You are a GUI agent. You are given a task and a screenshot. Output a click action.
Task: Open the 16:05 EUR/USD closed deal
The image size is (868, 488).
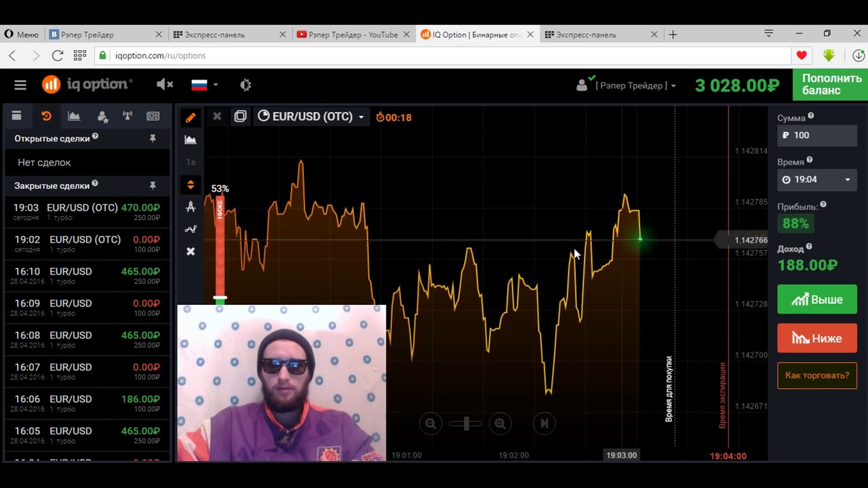(87, 434)
